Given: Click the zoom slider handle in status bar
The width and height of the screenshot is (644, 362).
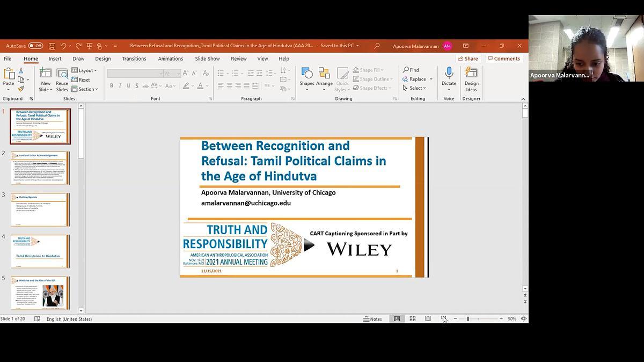Looking at the screenshot, I should (468, 319).
